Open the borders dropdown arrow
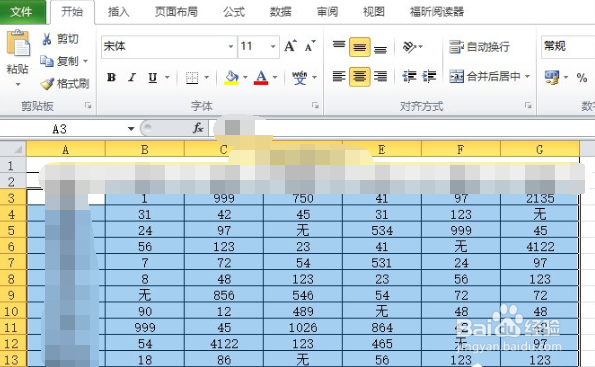Viewport: 595px width, 367px height. (206, 77)
